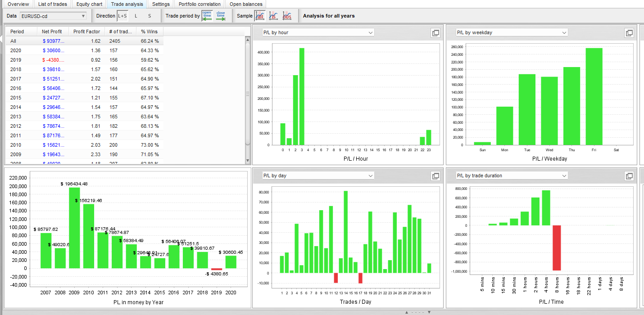644x315 pixels.
Task: Toggle direction to Short only (S)
Action: coord(150,16)
